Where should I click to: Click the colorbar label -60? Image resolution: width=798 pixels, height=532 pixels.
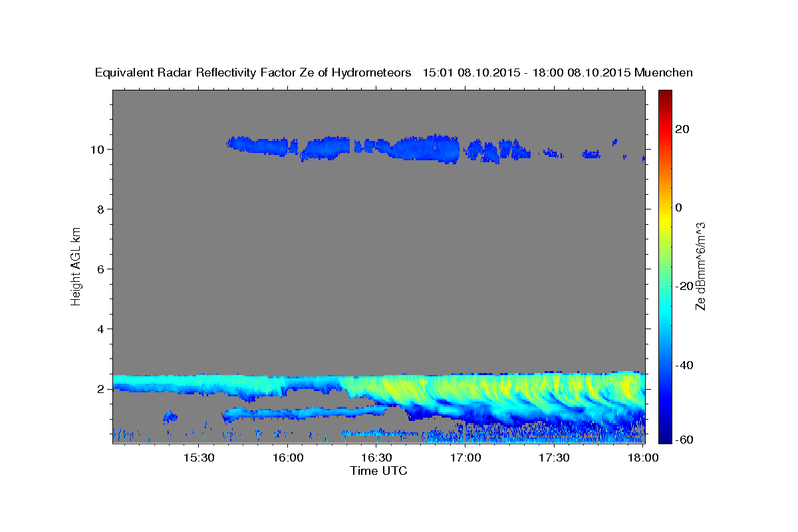point(685,440)
